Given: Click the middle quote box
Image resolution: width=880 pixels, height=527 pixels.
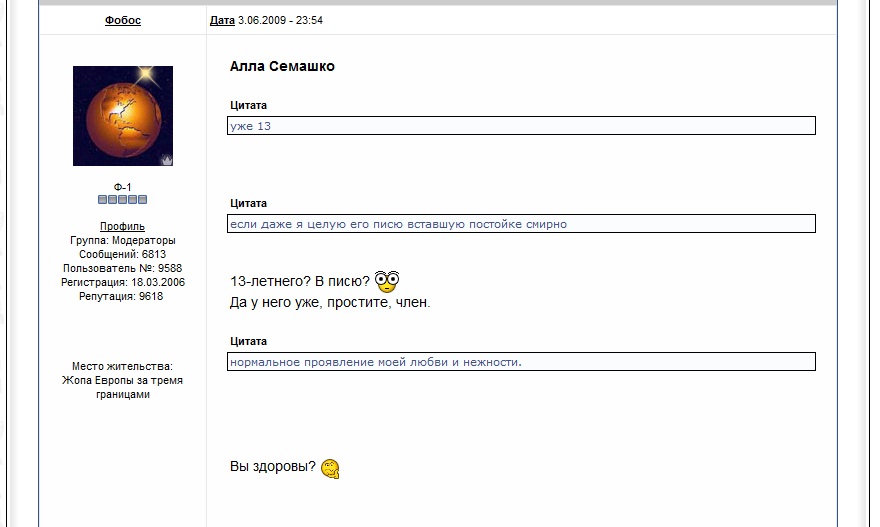Looking at the screenshot, I should [x=522, y=224].
